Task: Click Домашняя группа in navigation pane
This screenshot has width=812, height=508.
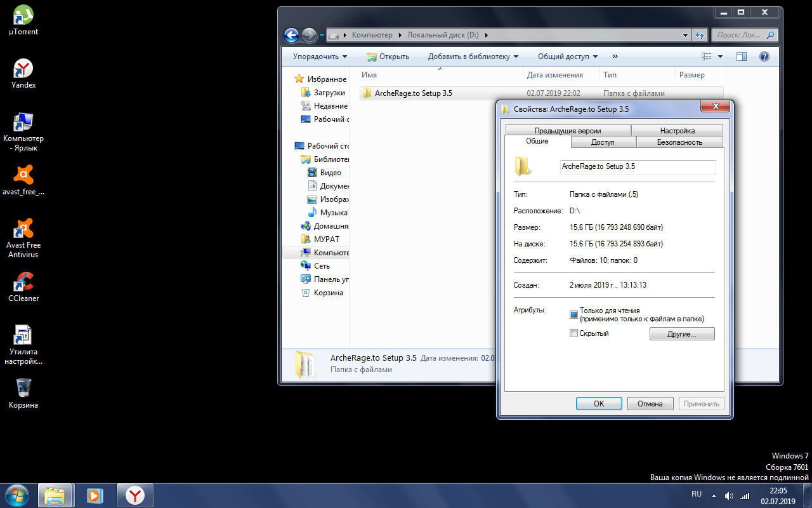Action: tap(324, 226)
